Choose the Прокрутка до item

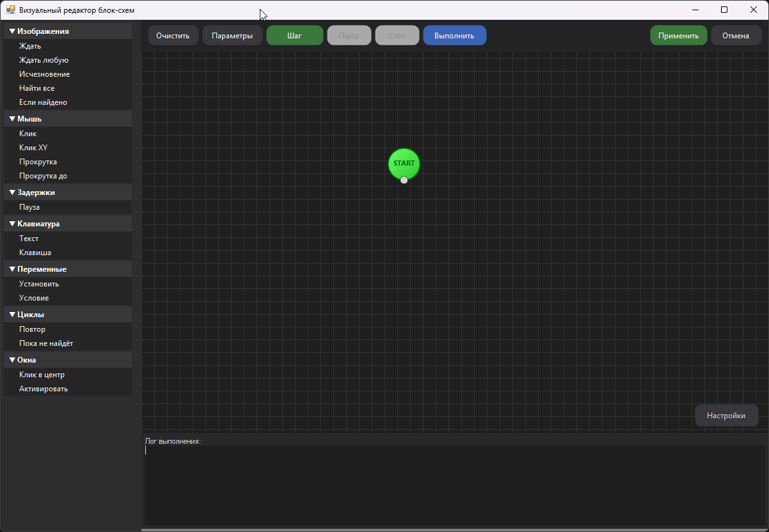[x=43, y=176]
